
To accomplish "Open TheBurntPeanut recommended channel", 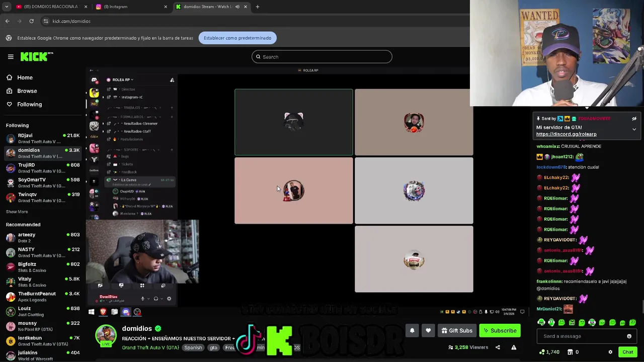I will click(x=43, y=297).
